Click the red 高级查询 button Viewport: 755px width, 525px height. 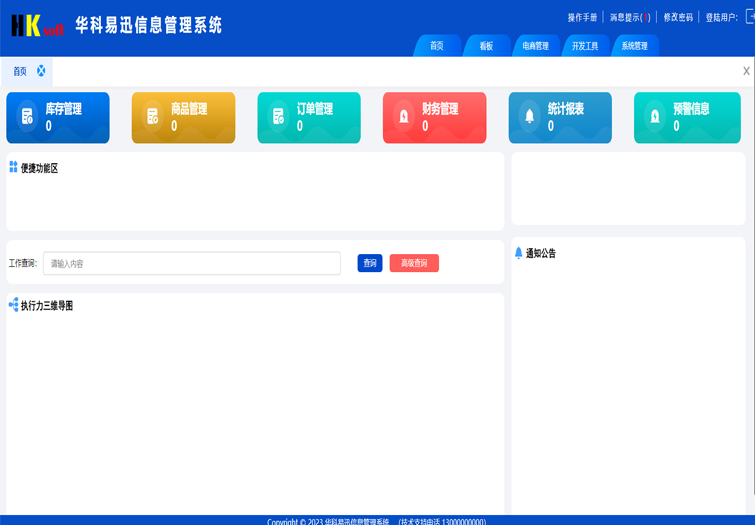click(x=414, y=263)
